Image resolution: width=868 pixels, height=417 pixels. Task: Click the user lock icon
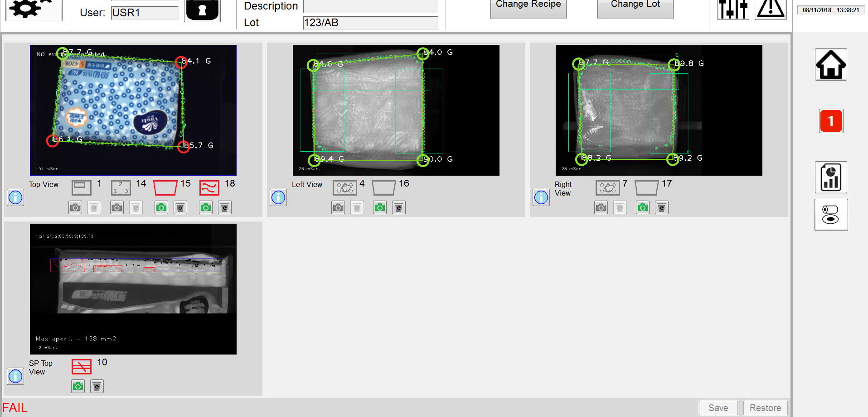tap(202, 10)
